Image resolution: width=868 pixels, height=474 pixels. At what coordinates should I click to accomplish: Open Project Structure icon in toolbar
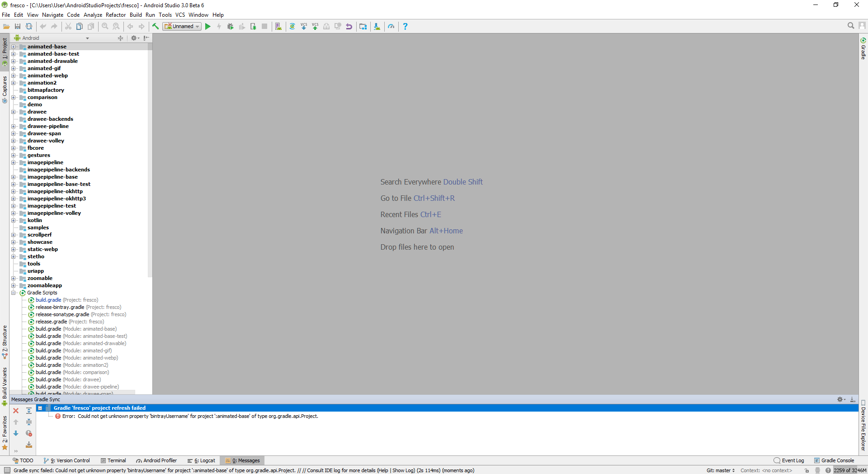pos(363,26)
